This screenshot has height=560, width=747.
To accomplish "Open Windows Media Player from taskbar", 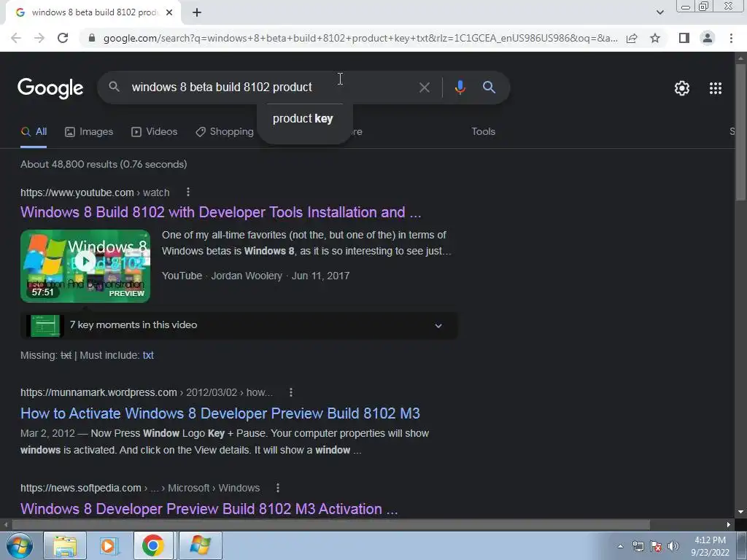I will [x=108, y=545].
